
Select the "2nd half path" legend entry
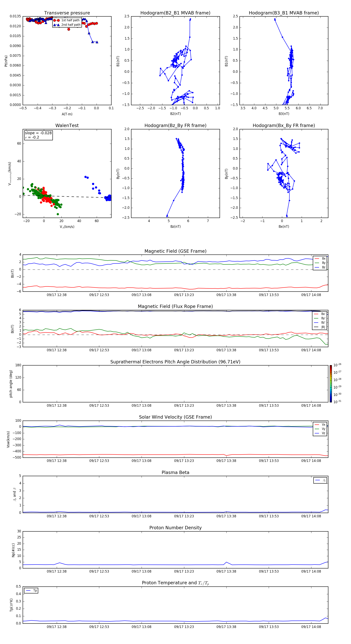(67, 25)
